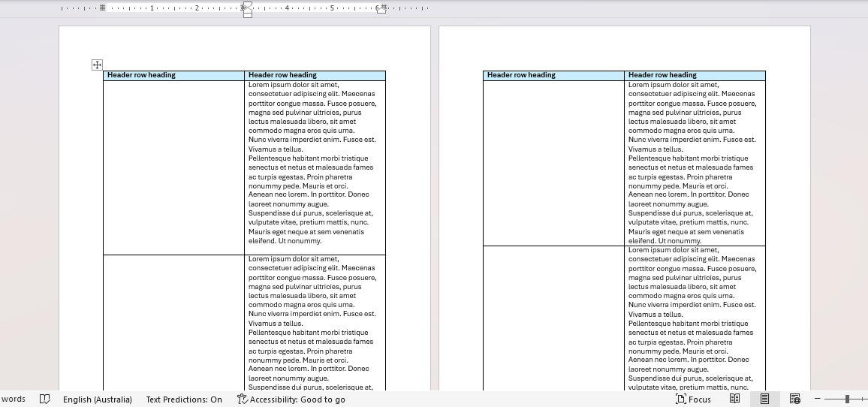Click the table move handle icon
Screen dimensions: 868x407
coord(97,65)
